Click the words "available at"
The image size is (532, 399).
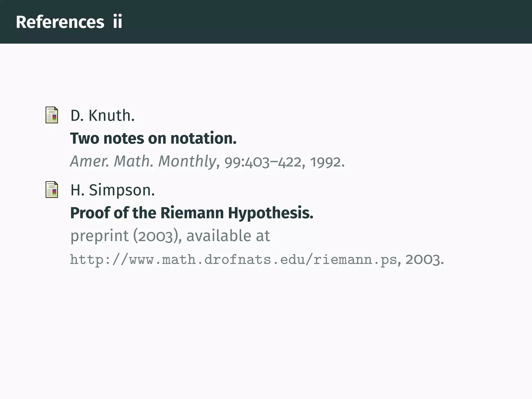point(228,236)
